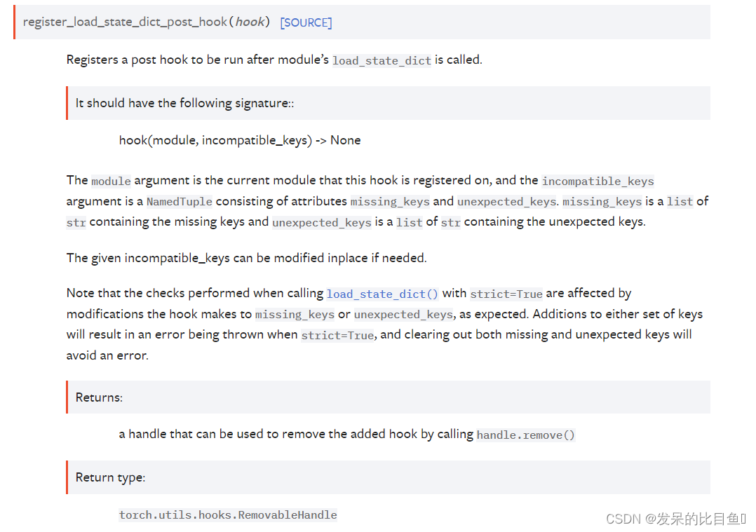Click the hook(module, incompatible_keys) -> None line
The image size is (756, 532).
[x=240, y=140]
